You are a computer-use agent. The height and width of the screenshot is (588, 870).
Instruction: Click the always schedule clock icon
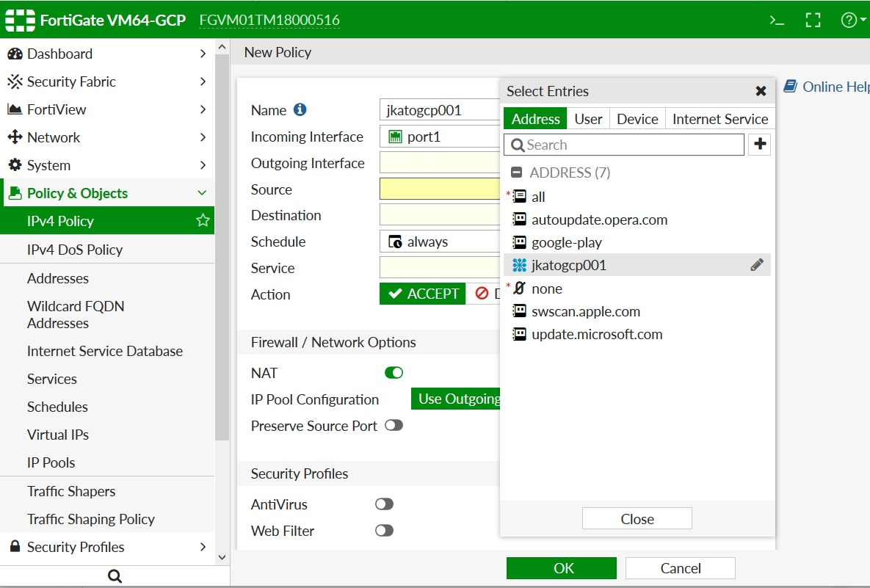pos(395,242)
